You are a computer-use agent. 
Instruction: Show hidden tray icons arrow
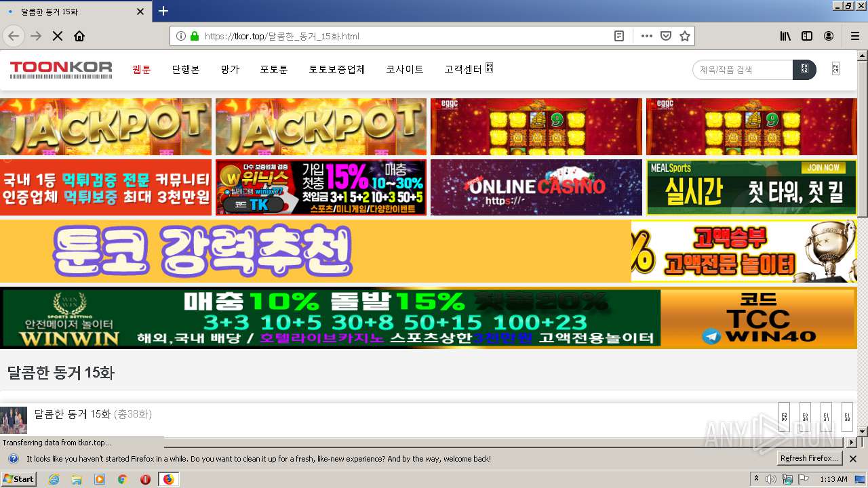pos(756,479)
